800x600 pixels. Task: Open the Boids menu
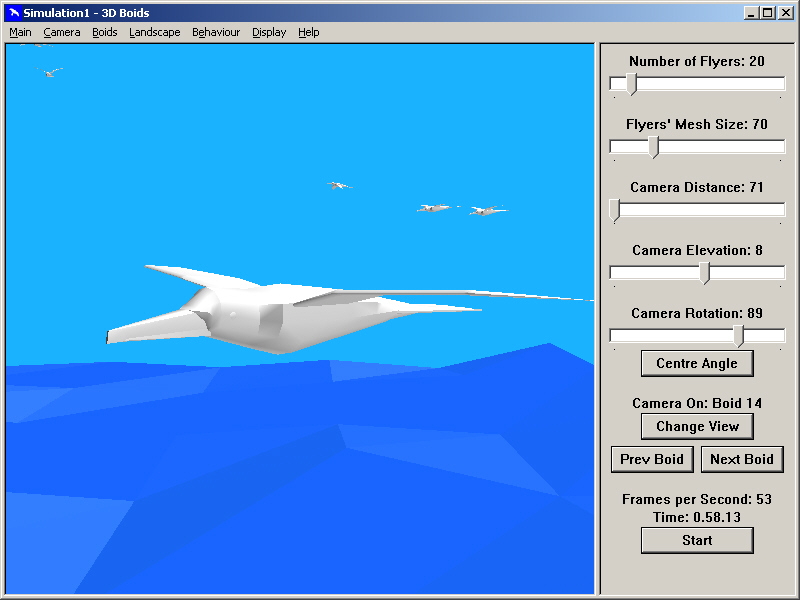pyautogui.click(x=105, y=32)
